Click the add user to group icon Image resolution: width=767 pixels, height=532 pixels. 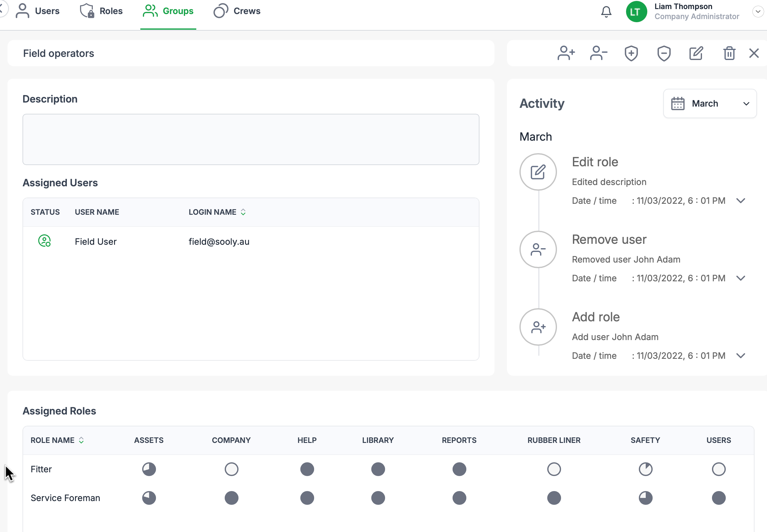[566, 53]
